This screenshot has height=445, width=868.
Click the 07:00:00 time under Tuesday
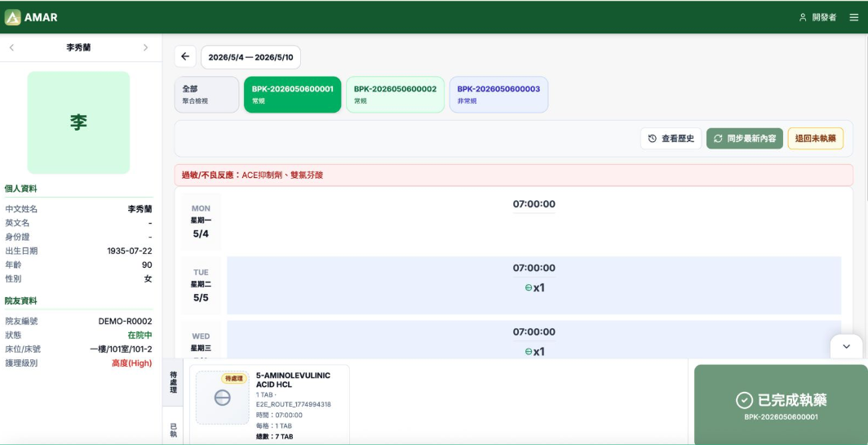(534, 268)
